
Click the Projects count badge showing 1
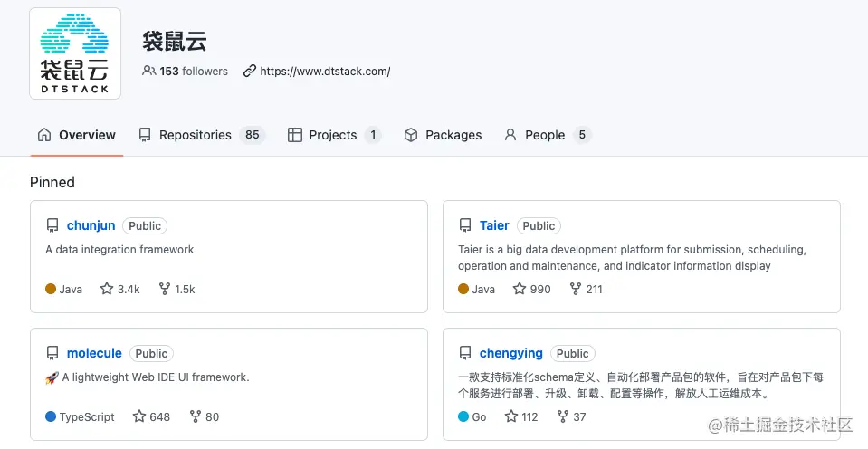tap(373, 135)
